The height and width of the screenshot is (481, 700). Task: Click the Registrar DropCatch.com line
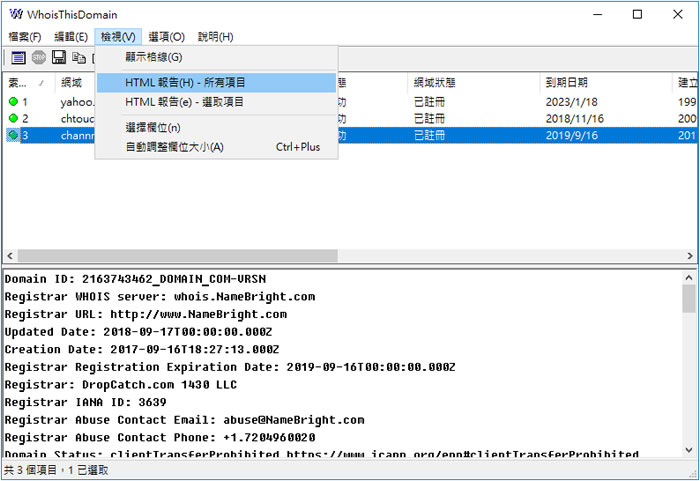[x=121, y=385]
